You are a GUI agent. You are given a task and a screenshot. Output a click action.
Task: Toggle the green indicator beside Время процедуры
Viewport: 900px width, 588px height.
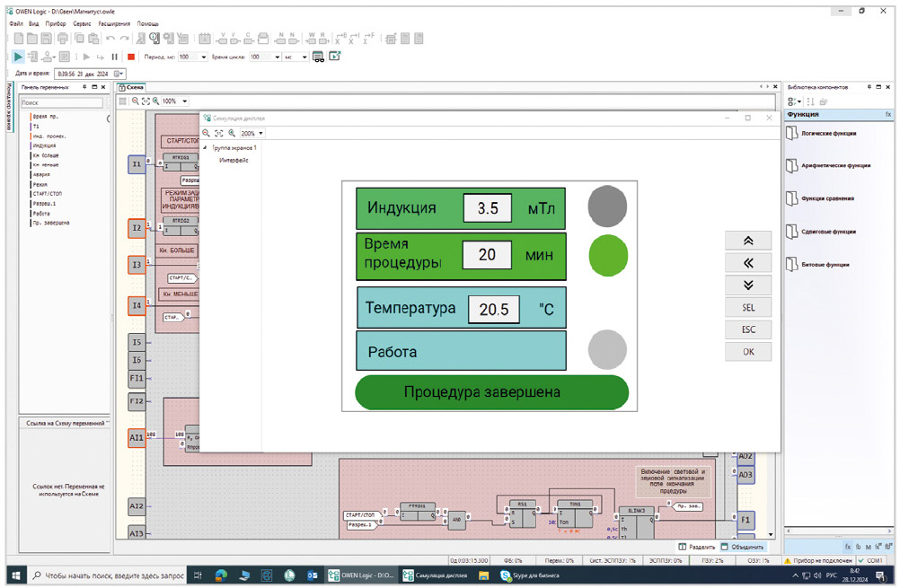(608, 255)
